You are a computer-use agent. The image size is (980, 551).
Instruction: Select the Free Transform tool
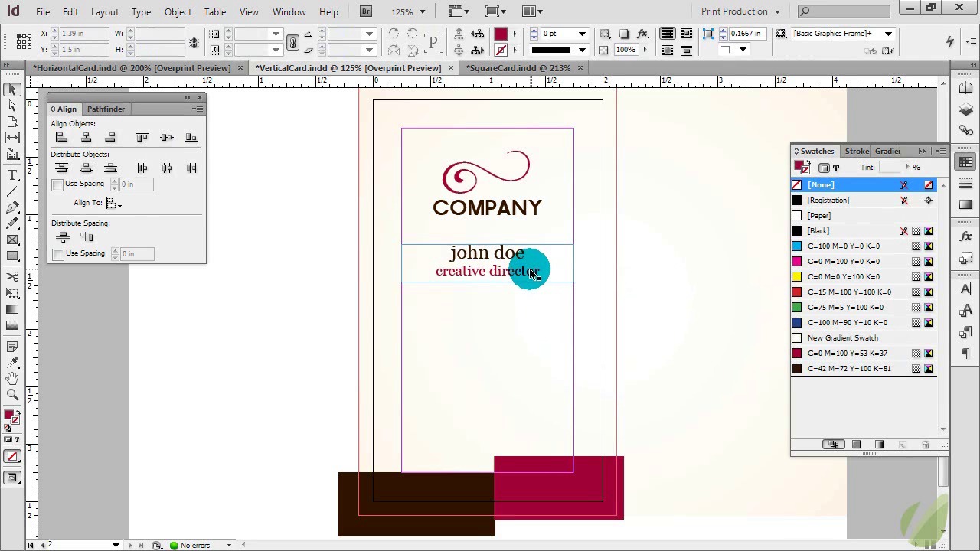pos(12,292)
